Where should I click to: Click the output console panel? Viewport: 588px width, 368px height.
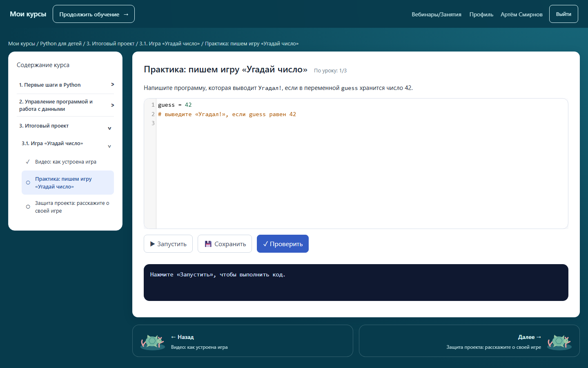pyautogui.click(x=356, y=283)
